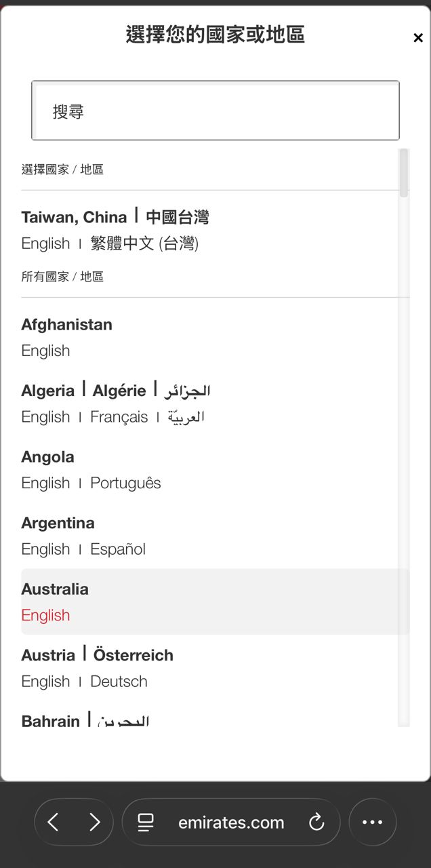Choose Deutsch for Austria
431x868 pixels.
point(119,682)
